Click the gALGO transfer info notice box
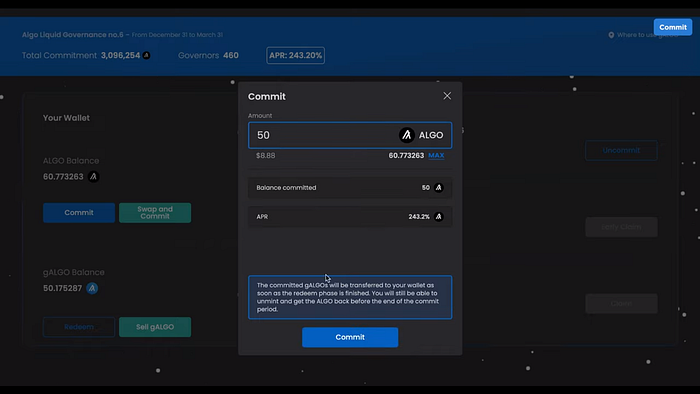Viewport: 700px width, 394px height. click(x=350, y=297)
